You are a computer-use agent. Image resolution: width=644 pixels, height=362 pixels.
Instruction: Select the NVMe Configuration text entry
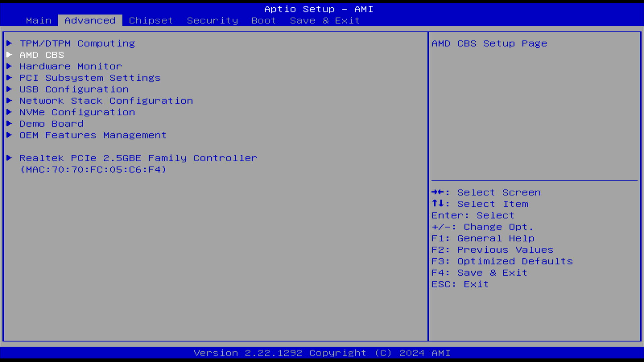point(77,112)
